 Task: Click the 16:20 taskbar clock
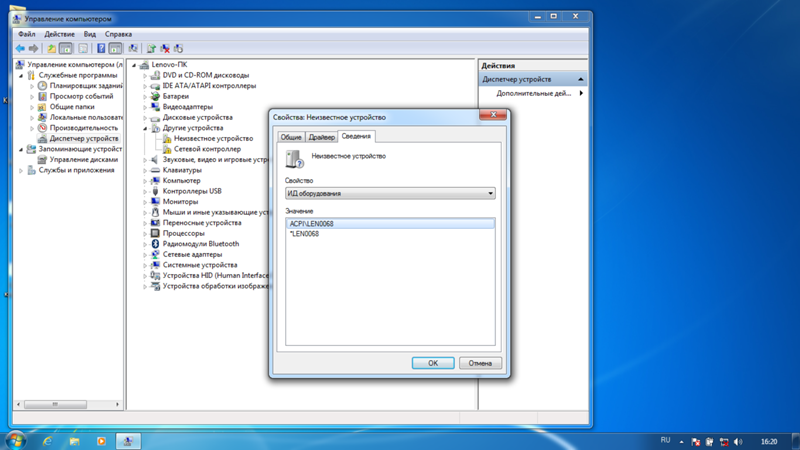769,442
